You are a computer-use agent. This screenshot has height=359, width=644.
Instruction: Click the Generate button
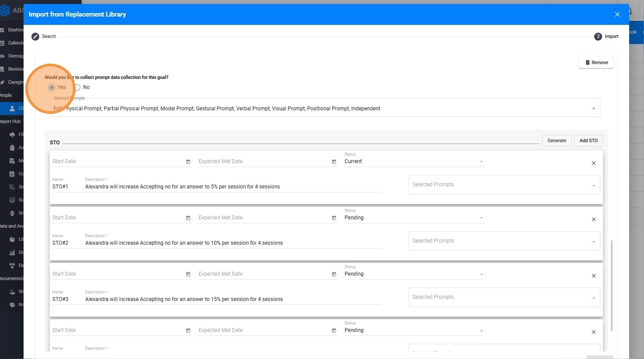(x=557, y=140)
